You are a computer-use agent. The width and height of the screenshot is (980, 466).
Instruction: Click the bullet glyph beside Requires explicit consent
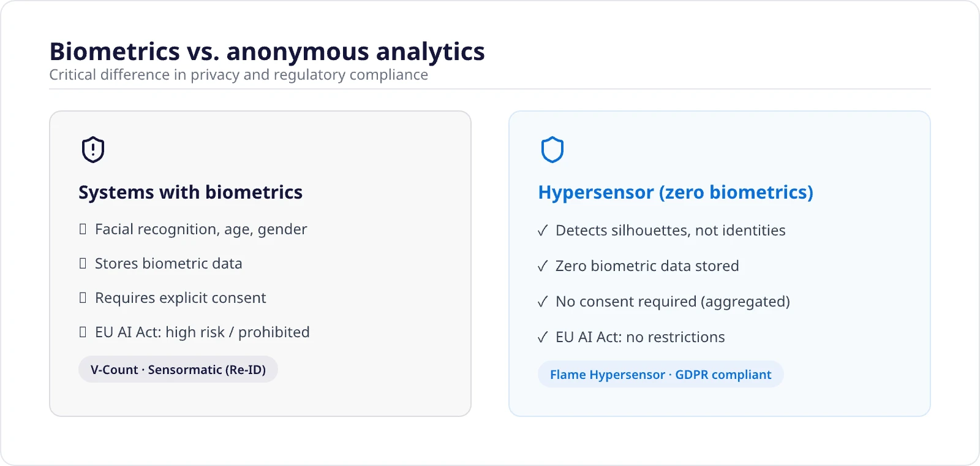(83, 298)
